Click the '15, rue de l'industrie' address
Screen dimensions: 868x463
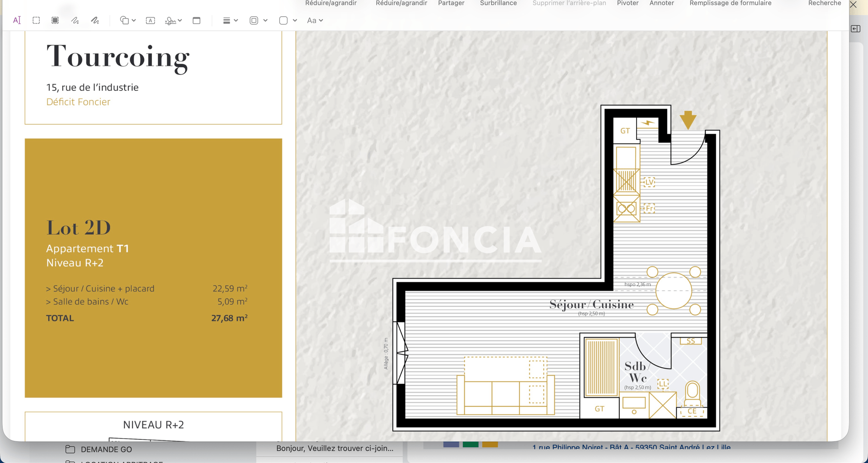(x=92, y=87)
